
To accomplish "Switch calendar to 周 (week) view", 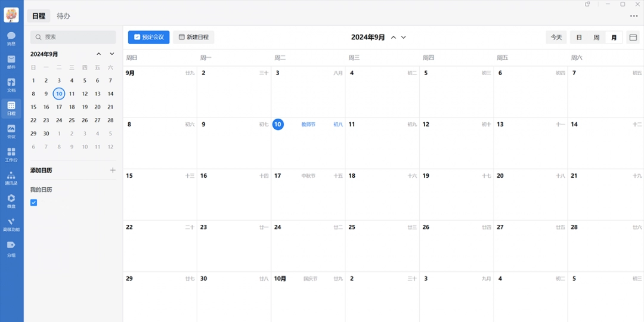I will (x=596, y=38).
